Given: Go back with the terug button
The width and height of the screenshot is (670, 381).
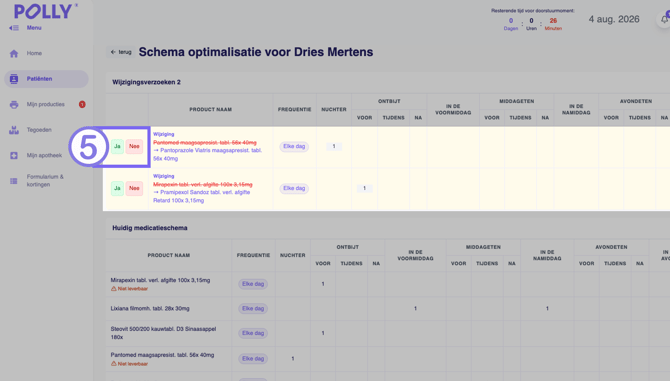Looking at the screenshot, I should [x=121, y=52].
